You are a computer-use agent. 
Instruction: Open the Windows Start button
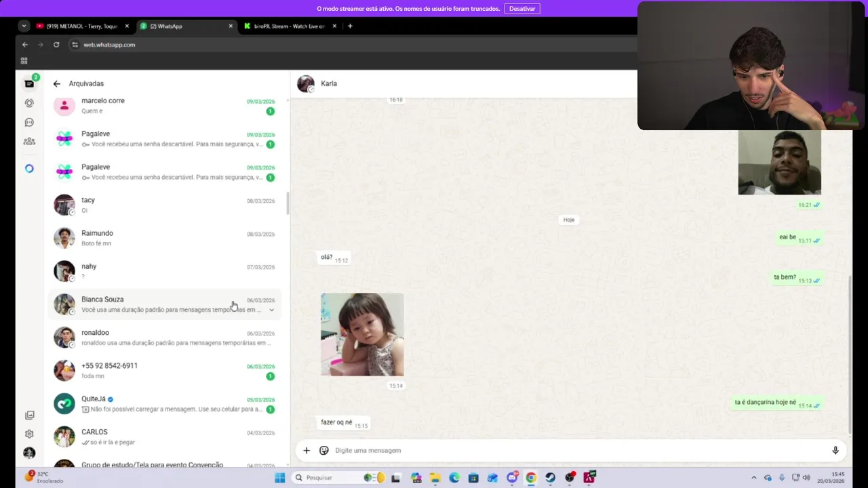(x=280, y=478)
